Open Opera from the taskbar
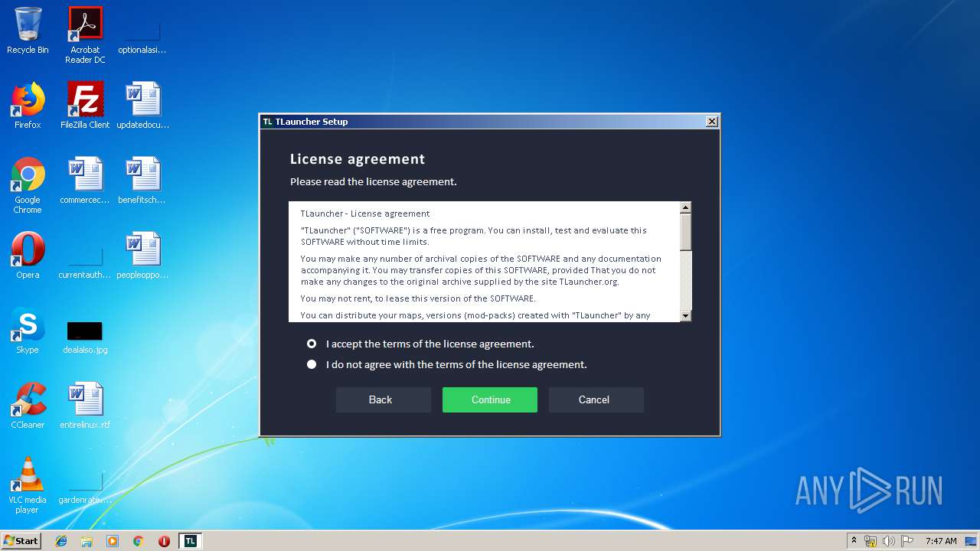Image resolution: width=980 pixels, height=551 pixels. point(164,541)
